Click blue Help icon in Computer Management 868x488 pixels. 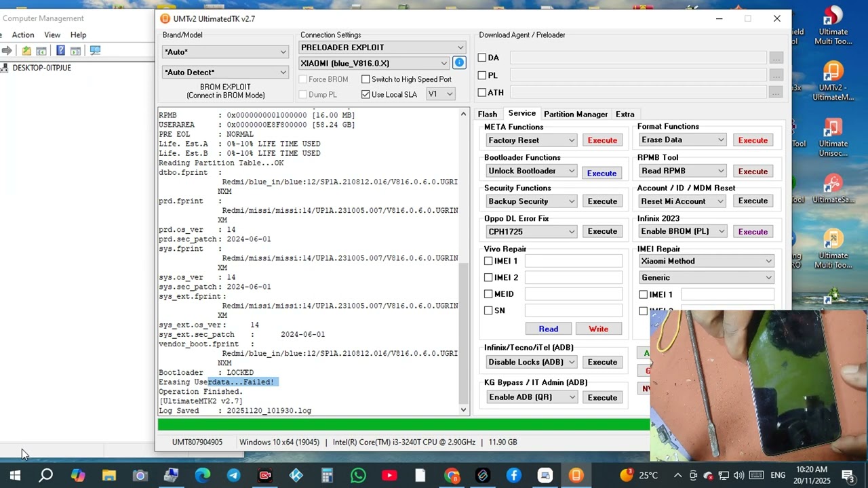60,51
